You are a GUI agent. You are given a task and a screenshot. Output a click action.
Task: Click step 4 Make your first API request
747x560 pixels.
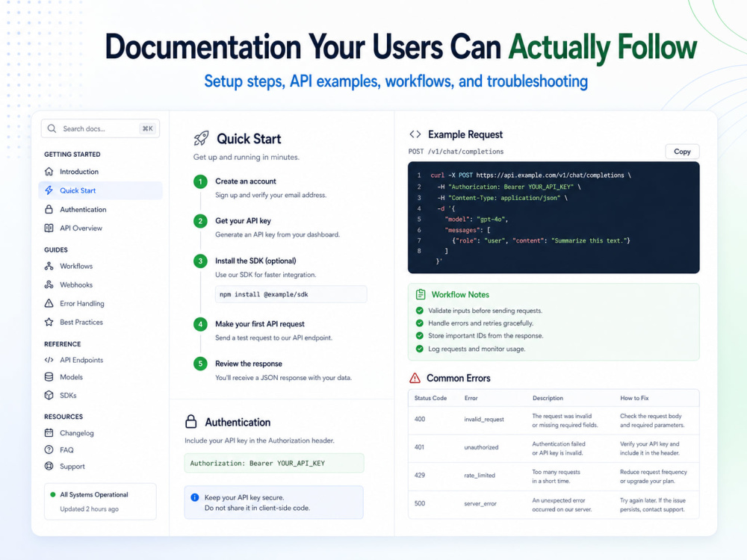260,324
